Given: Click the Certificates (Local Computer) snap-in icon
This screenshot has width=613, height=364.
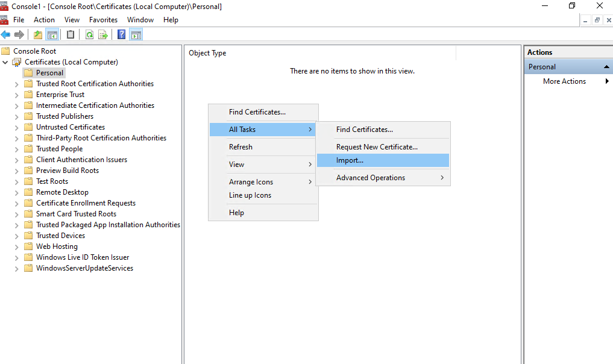Looking at the screenshot, I should 17,62.
